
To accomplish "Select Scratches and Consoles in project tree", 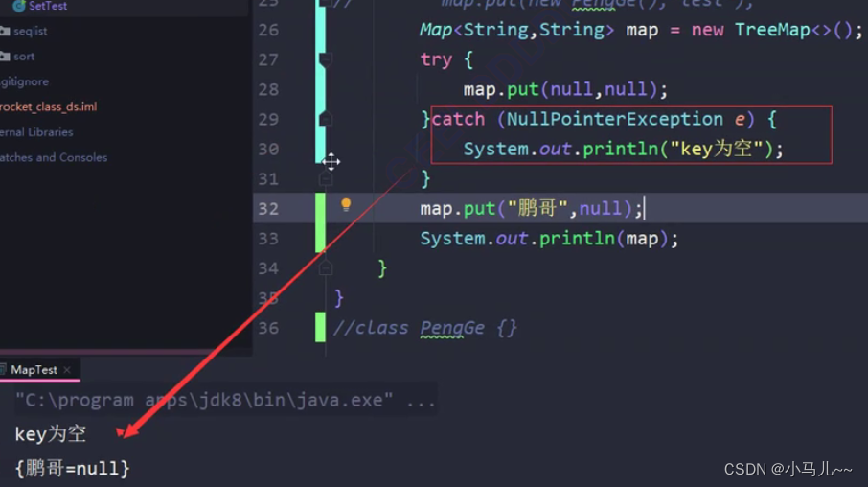I will tap(53, 157).
